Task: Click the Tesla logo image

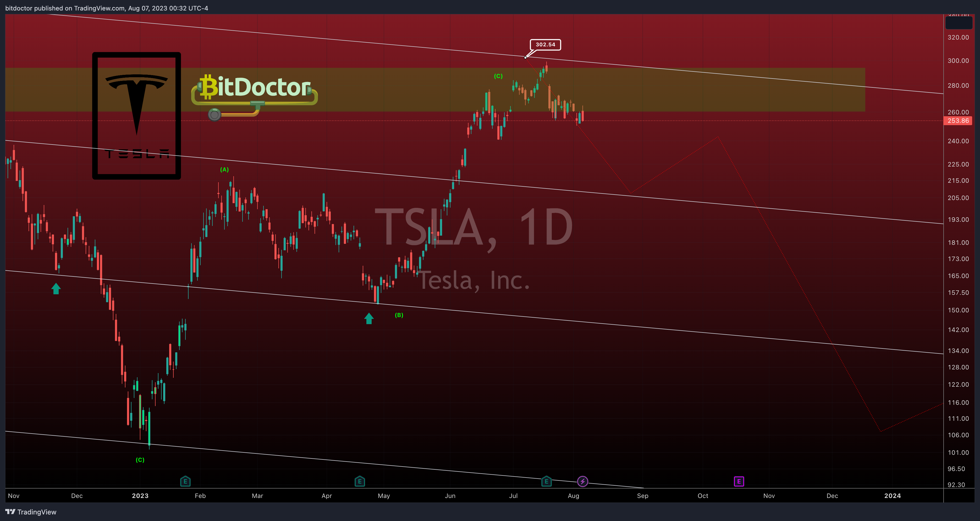Action: [x=136, y=116]
